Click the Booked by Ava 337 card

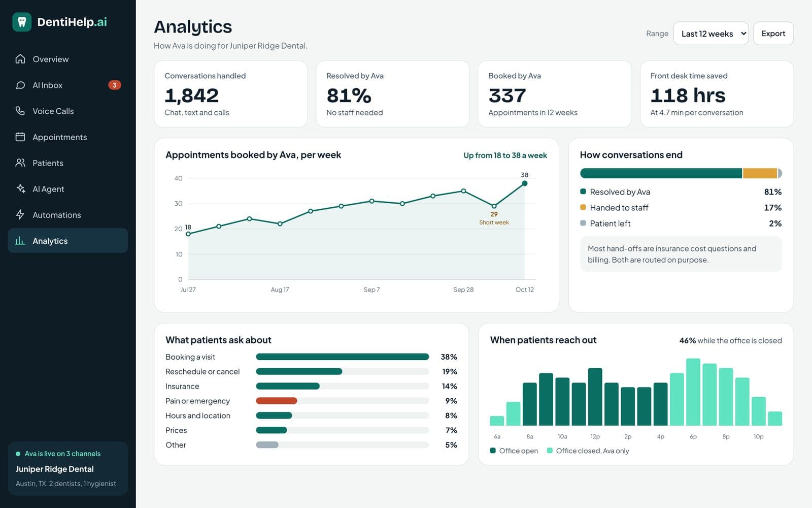point(555,94)
